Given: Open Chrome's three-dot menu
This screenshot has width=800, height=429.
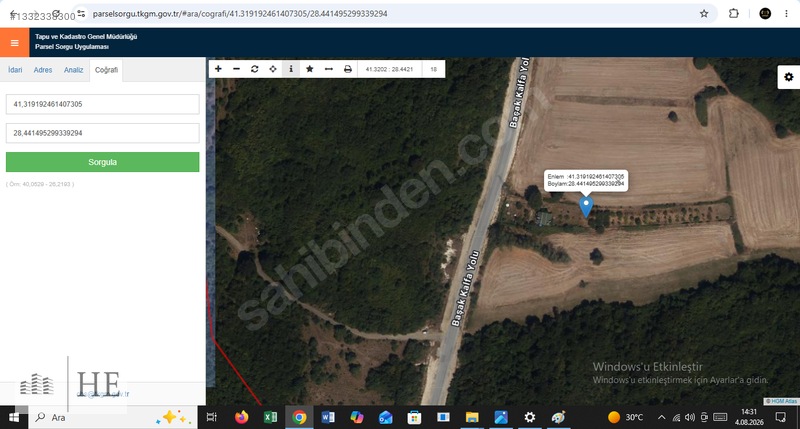Looking at the screenshot, I should click(x=786, y=14).
